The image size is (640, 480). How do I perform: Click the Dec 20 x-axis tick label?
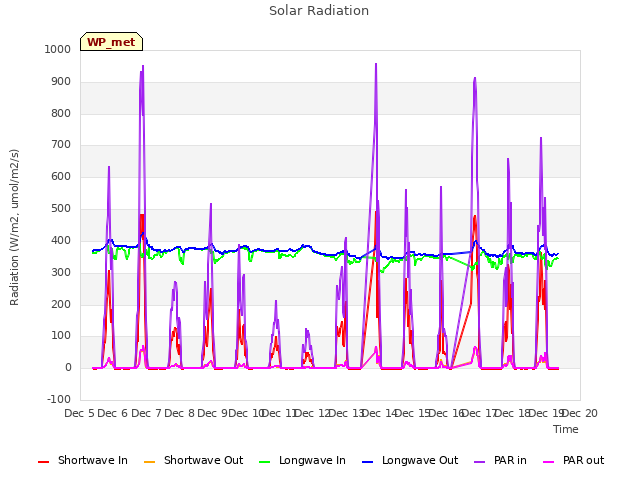[580, 413]
